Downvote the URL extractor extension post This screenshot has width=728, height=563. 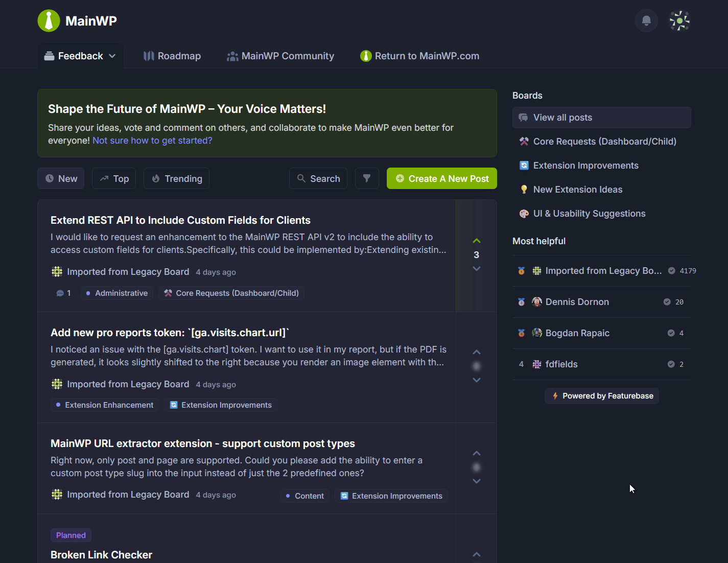477,481
